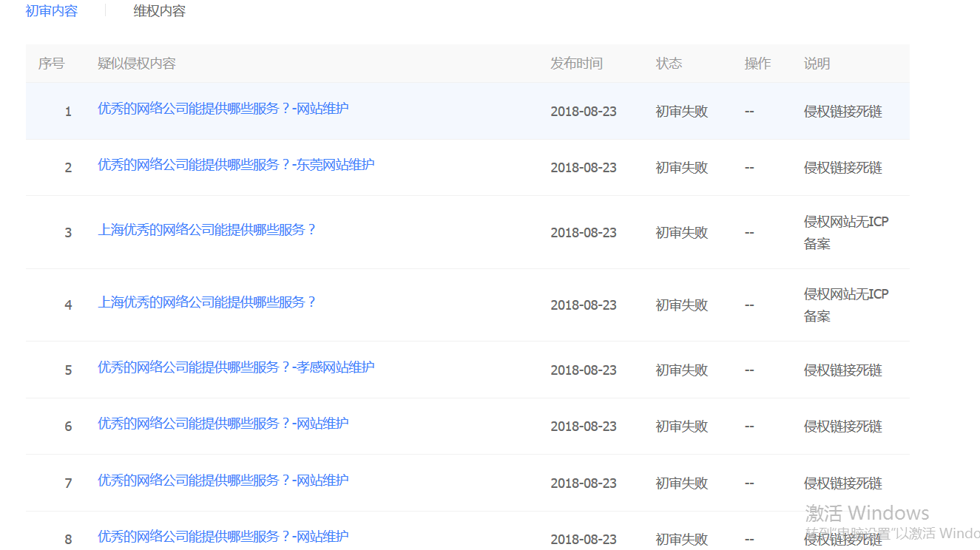Image resolution: width=980 pixels, height=550 pixels.
Task: Click the 序号 column header
Action: 51,64
